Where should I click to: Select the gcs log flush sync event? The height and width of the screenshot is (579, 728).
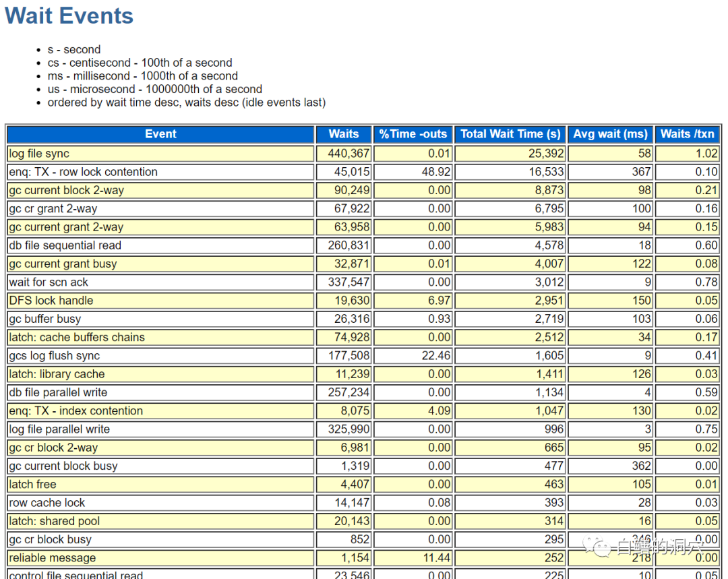(54, 356)
